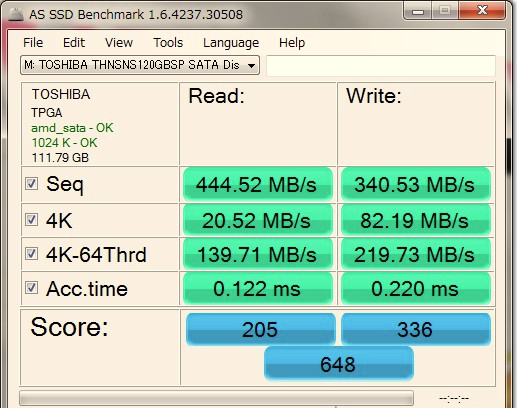This screenshot has width=517, height=408.
Task: Click the write score 336
Action: click(x=416, y=329)
